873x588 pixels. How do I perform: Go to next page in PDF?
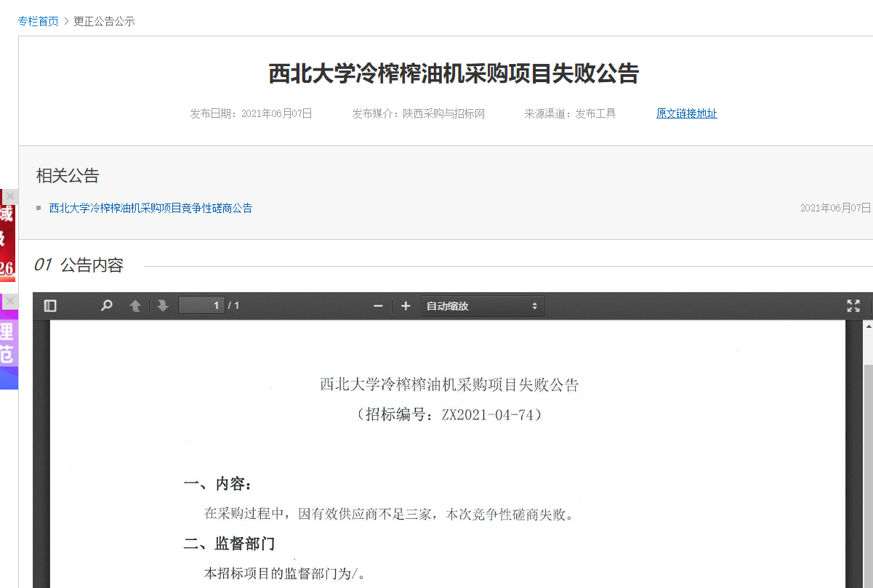click(163, 306)
